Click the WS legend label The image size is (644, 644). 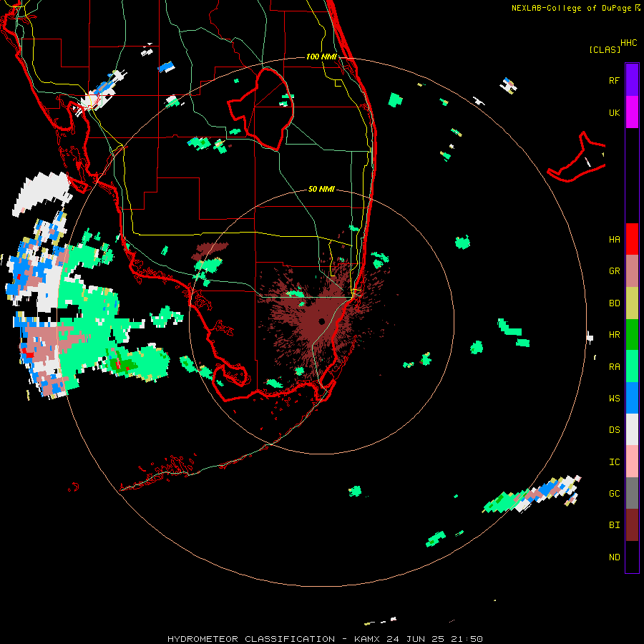point(614,399)
